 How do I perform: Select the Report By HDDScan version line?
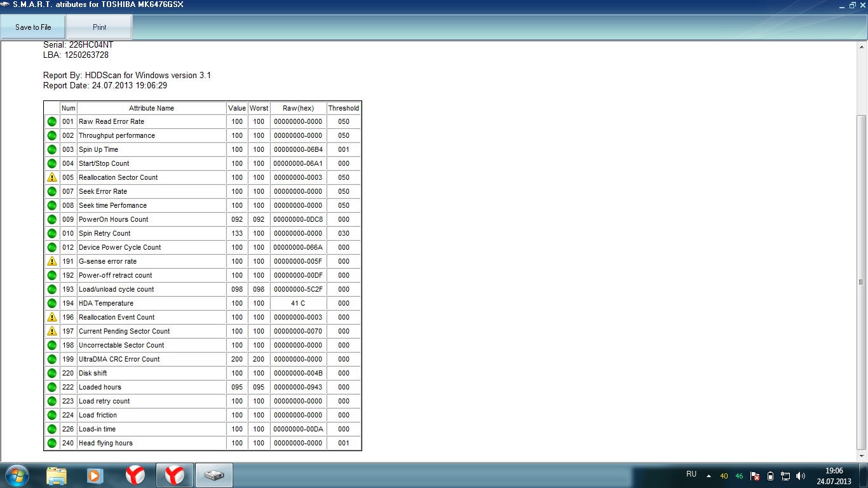[127, 76]
